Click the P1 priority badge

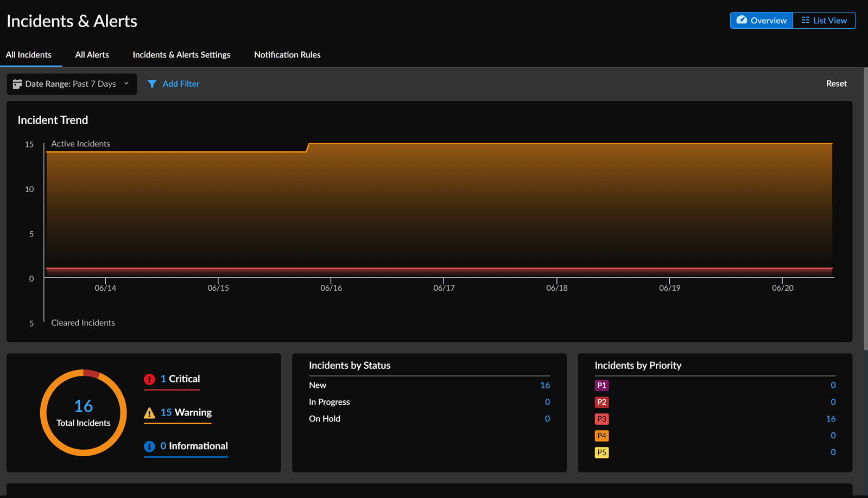click(x=601, y=386)
